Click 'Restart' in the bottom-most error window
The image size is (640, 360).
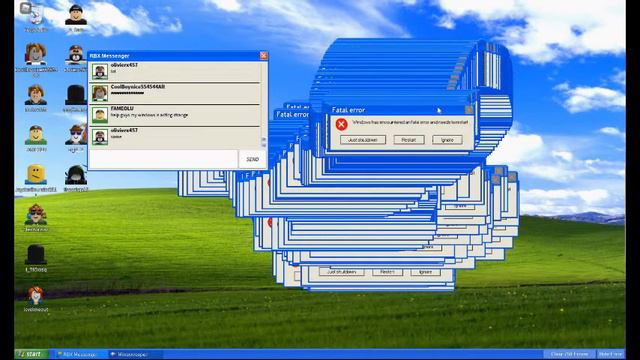coord(387,272)
